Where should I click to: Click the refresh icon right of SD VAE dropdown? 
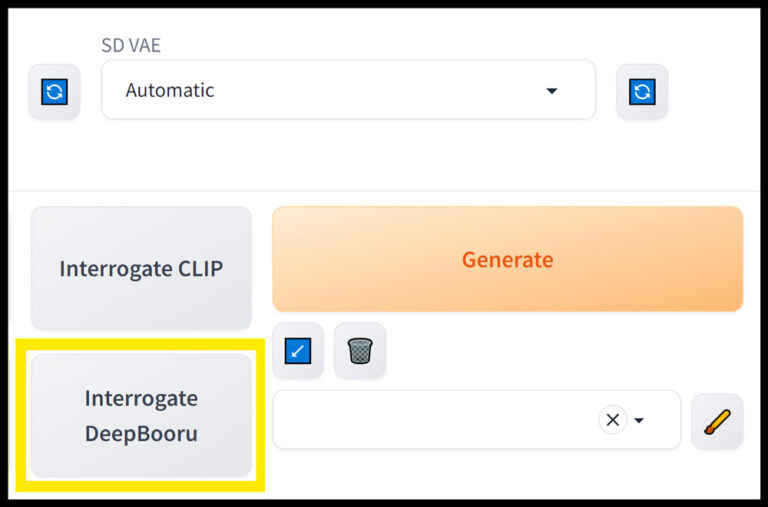(x=641, y=91)
